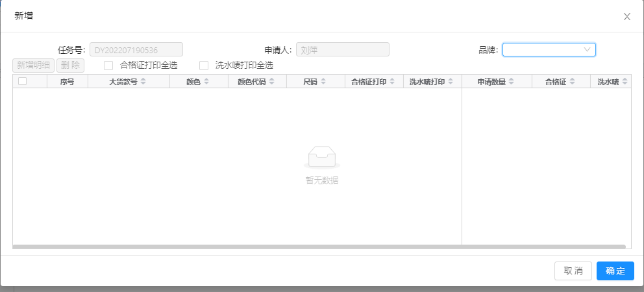
Task: Toggle the select-all checkbox in table header
Action: click(23, 81)
